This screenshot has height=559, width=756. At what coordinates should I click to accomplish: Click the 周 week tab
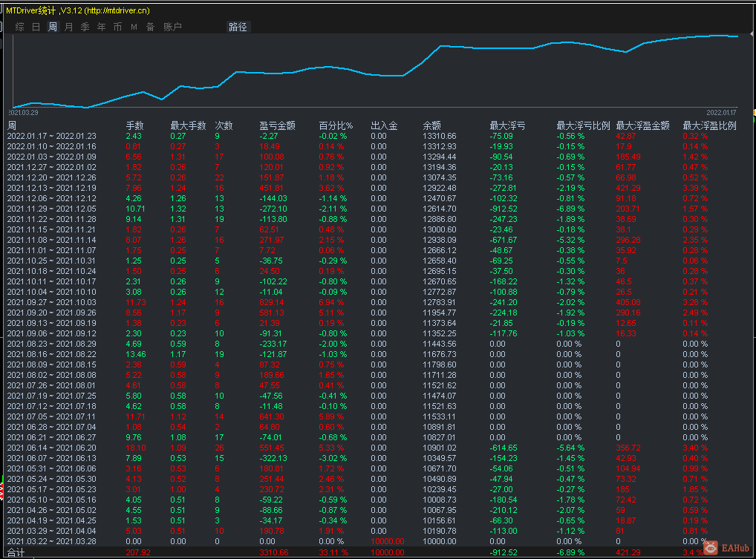[53, 27]
